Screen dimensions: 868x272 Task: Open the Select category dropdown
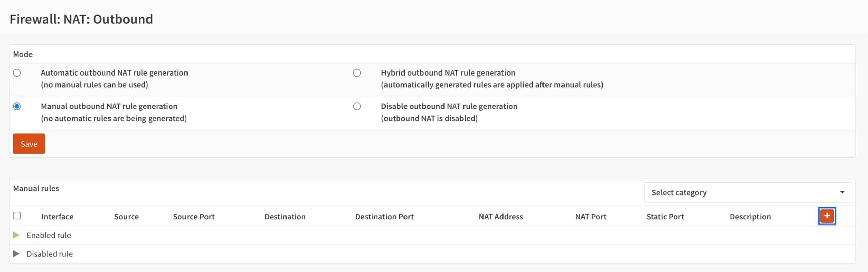[748, 192]
